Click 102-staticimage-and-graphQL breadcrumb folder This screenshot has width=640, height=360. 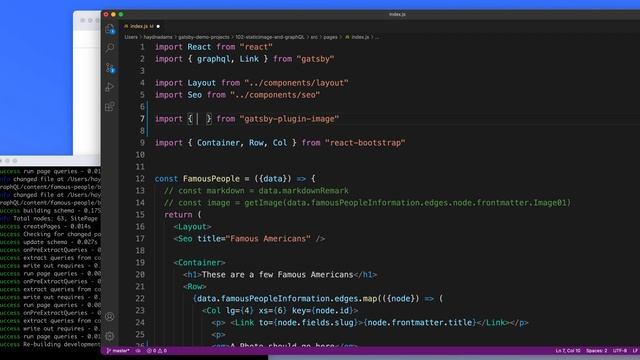pyautogui.click(x=270, y=37)
